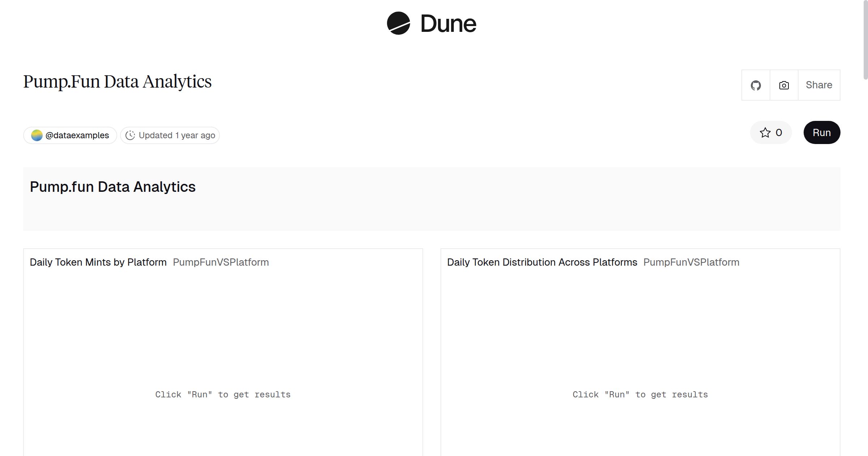The height and width of the screenshot is (456, 868).
Task: Open the PumpFunVSPlatform query from Daily Token Mints
Action: (221, 262)
